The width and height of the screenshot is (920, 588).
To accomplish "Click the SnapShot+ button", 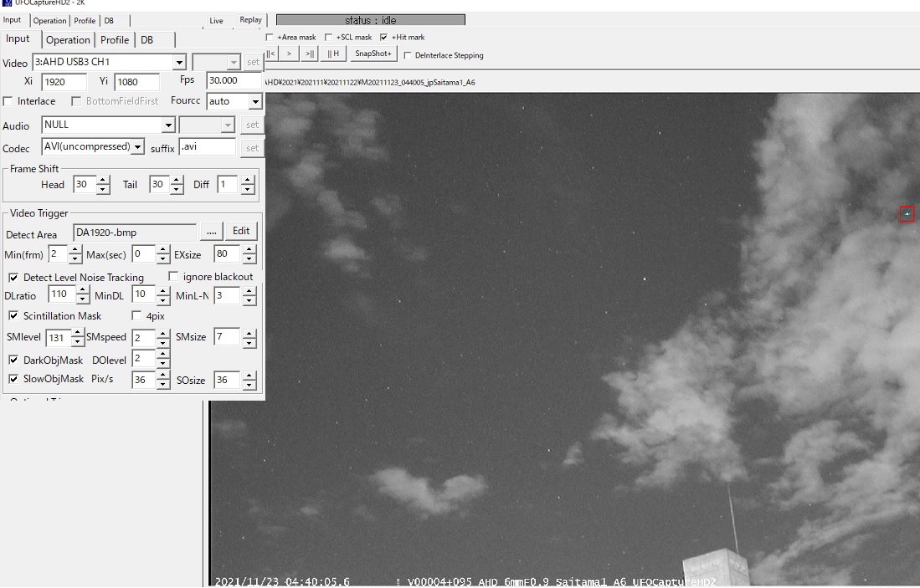I will click(373, 54).
